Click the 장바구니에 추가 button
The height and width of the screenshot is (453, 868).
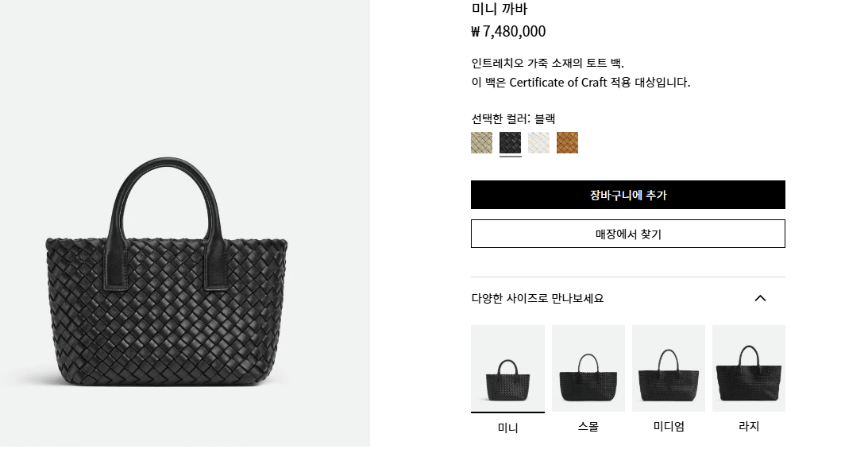(627, 195)
